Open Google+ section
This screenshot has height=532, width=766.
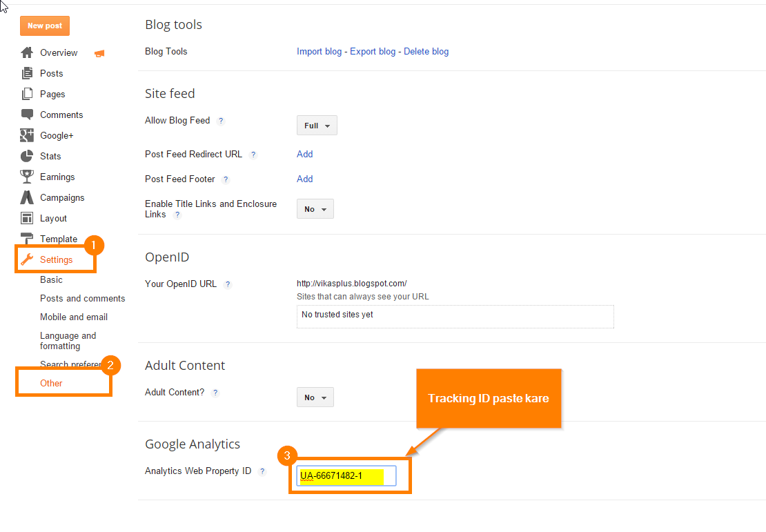(x=57, y=135)
